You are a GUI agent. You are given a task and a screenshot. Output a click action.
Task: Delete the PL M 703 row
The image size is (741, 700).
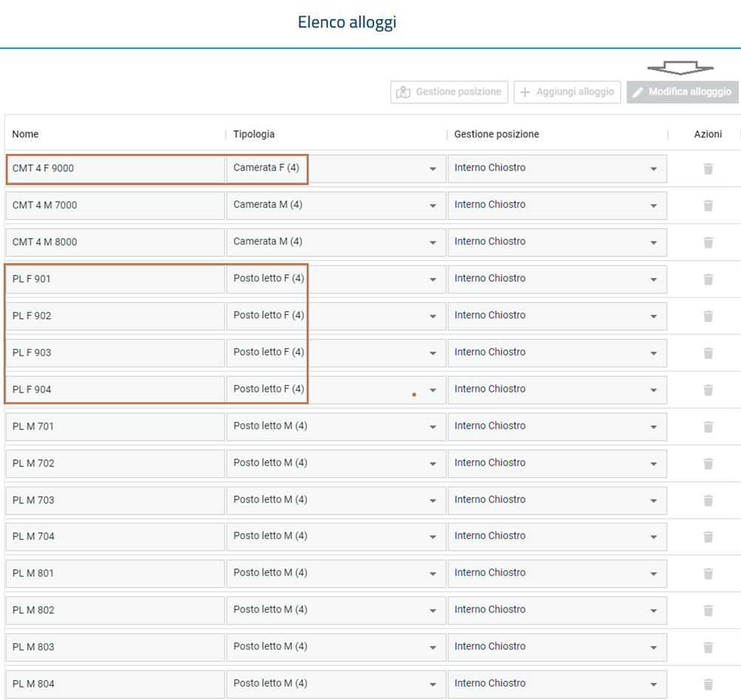point(708,500)
